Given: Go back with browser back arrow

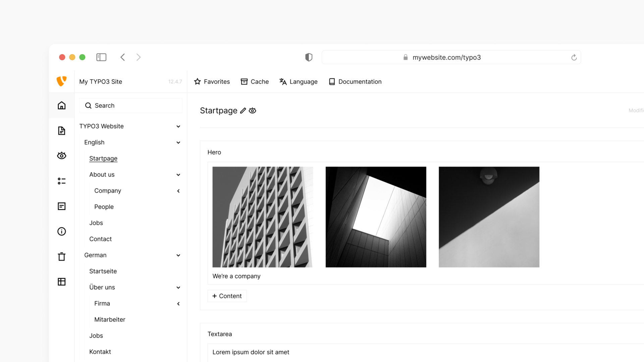Looking at the screenshot, I should (x=123, y=57).
